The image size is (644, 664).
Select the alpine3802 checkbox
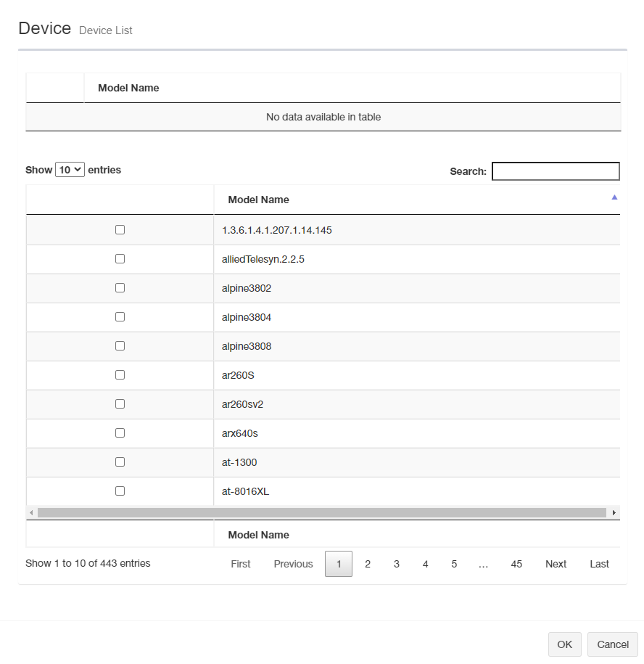(x=120, y=287)
